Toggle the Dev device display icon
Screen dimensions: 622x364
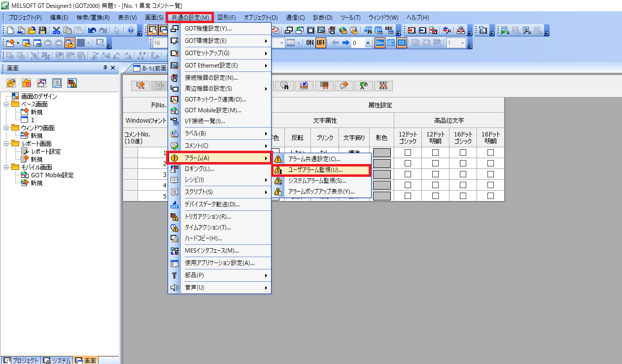click(x=380, y=43)
